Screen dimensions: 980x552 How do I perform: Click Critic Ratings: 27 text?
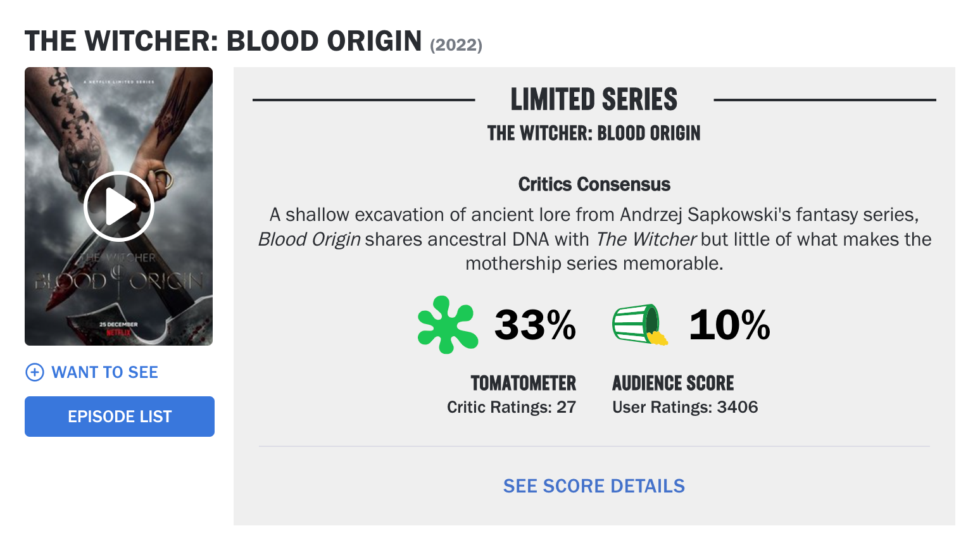pos(512,407)
